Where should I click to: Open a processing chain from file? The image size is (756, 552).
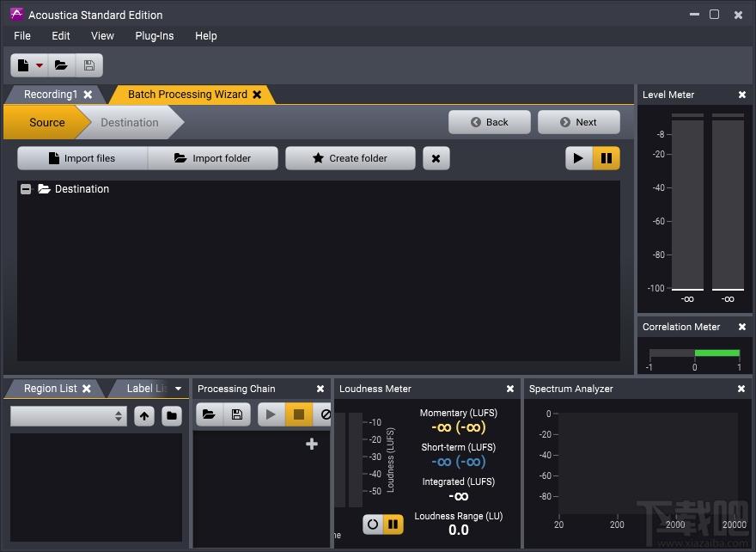tap(209, 414)
